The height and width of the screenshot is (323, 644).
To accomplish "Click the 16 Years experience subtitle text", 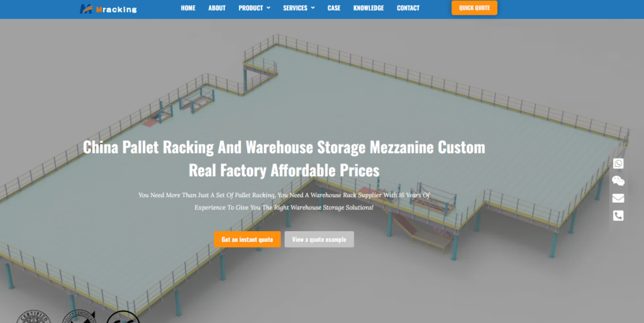I will click(284, 201).
